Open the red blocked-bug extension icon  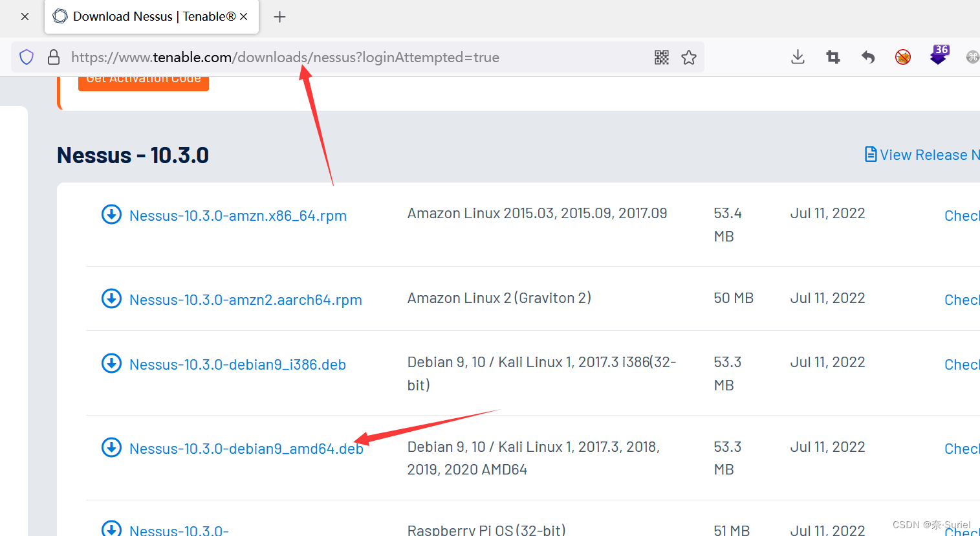903,57
